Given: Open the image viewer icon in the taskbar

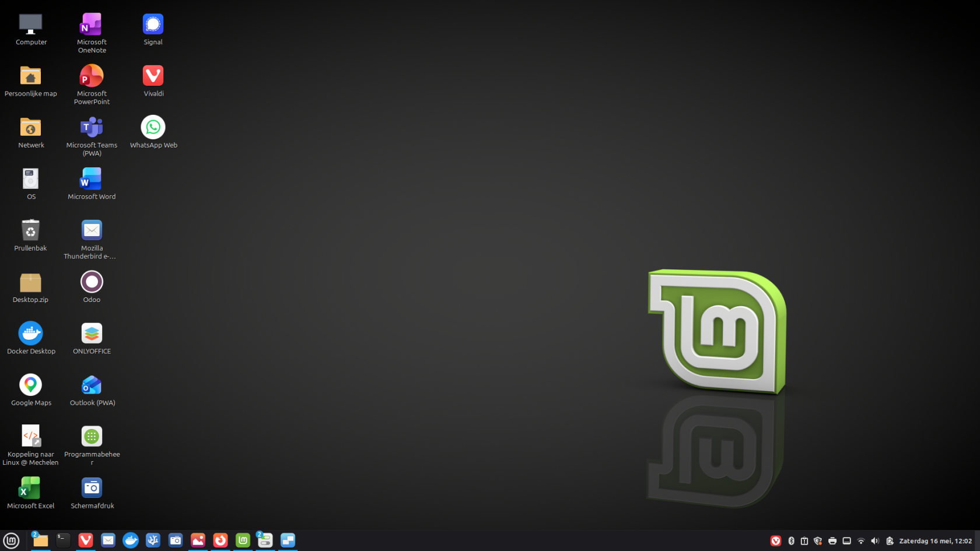Looking at the screenshot, I should click(198, 541).
